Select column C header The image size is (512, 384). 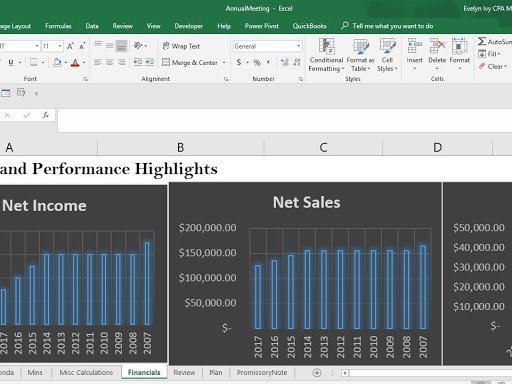323,147
